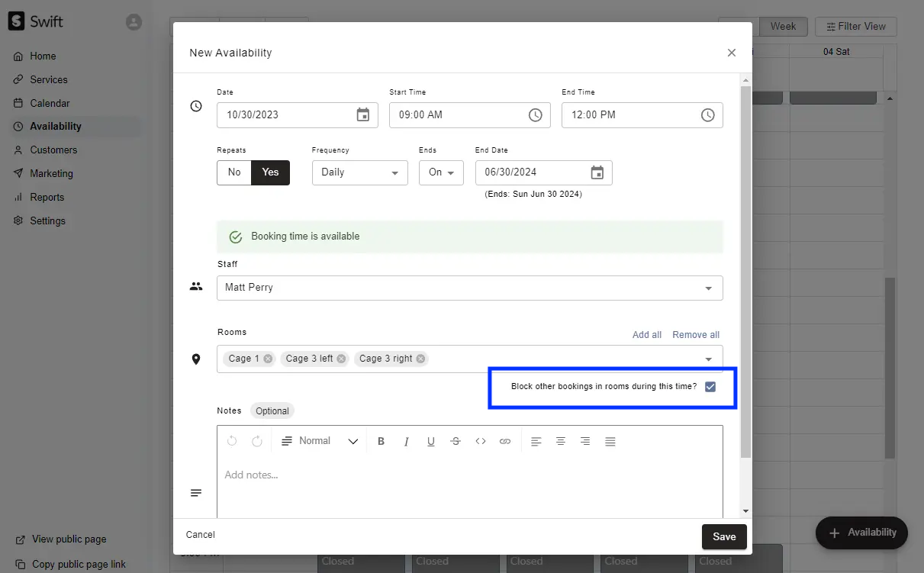Screen dimensions: 924x573
Task: Click the End Time clock icon
Action: 708,115
